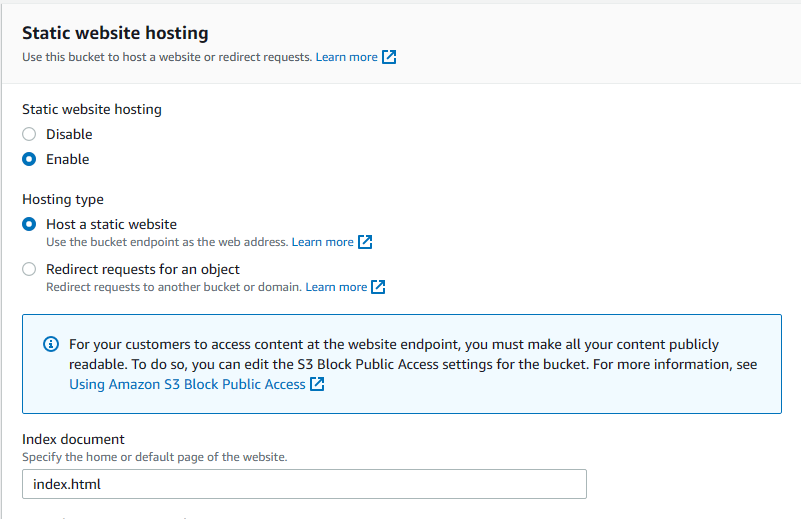Open Learn more about using the bucket endpoint
801x519 pixels.
[x=322, y=242]
